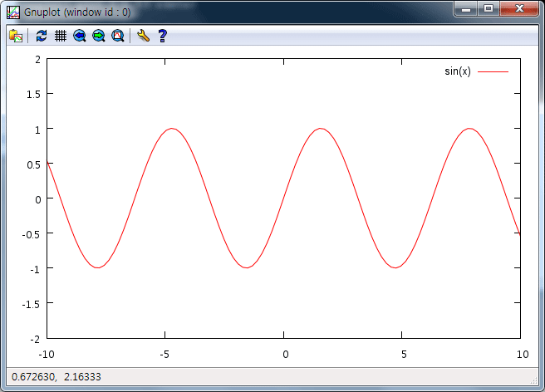Autoscale the plot with magnifier icon
This screenshot has height=392, width=545.
tap(118, 36)
